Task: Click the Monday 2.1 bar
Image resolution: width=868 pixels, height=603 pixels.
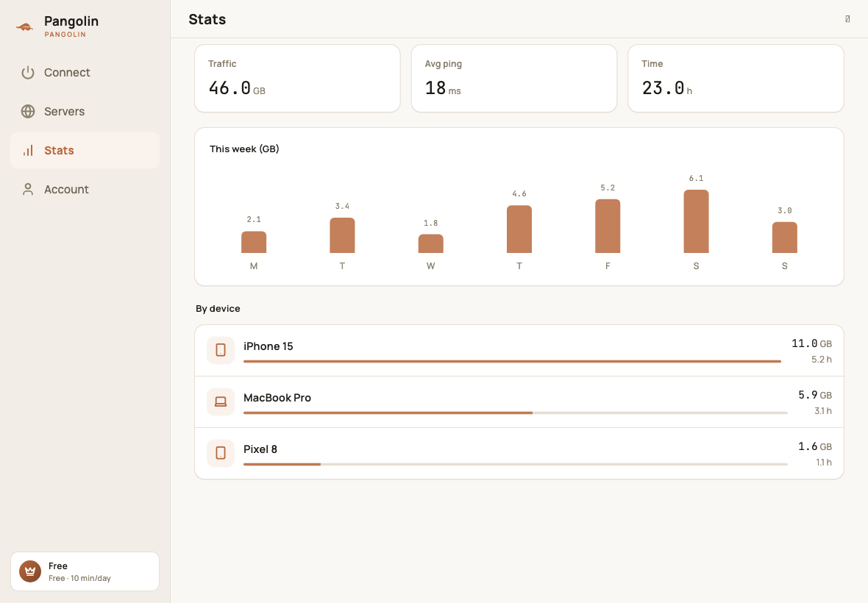Action: [x=254, y=243]
